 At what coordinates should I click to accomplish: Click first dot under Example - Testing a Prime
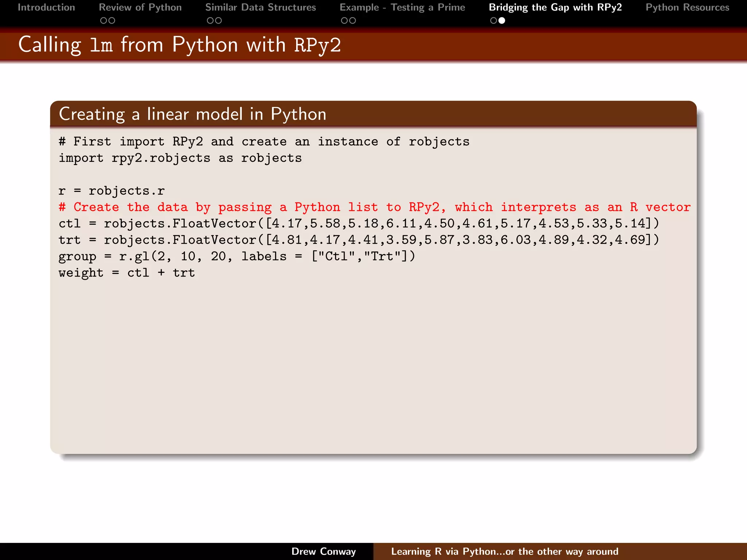[344, 21]
